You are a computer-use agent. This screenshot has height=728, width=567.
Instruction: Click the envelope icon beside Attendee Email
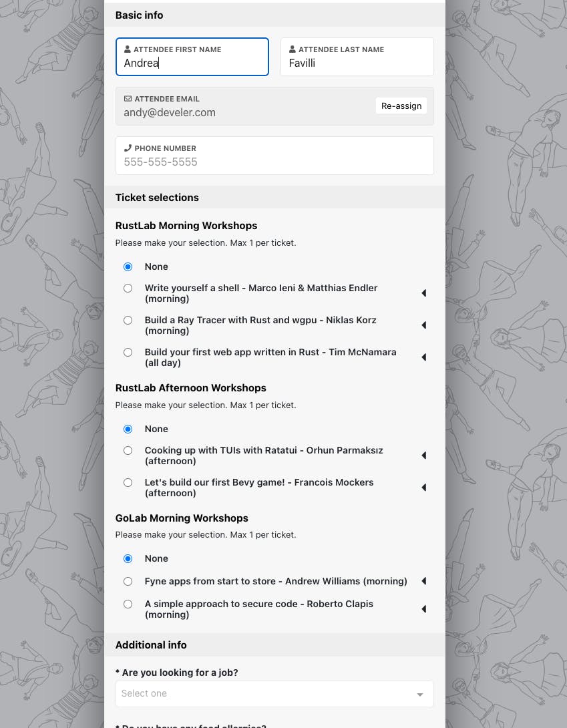tap(128, 98)
